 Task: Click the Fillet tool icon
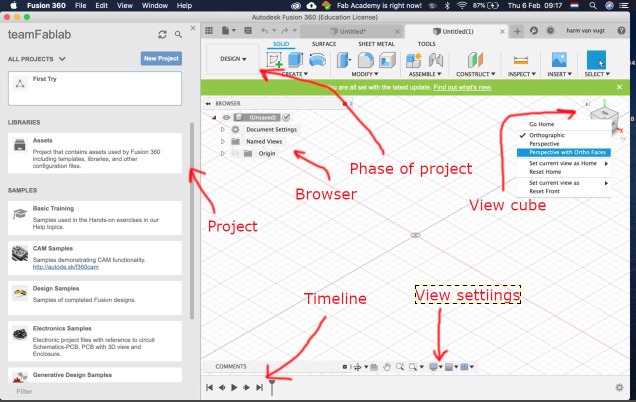366,60
